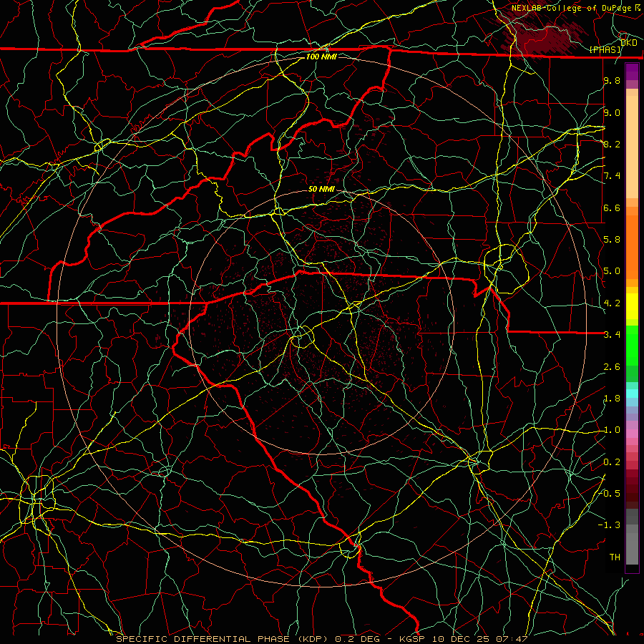Screen dimensions: 644x644
Task: Click the "7.4" scale value
Action: (x=612, y=176)
